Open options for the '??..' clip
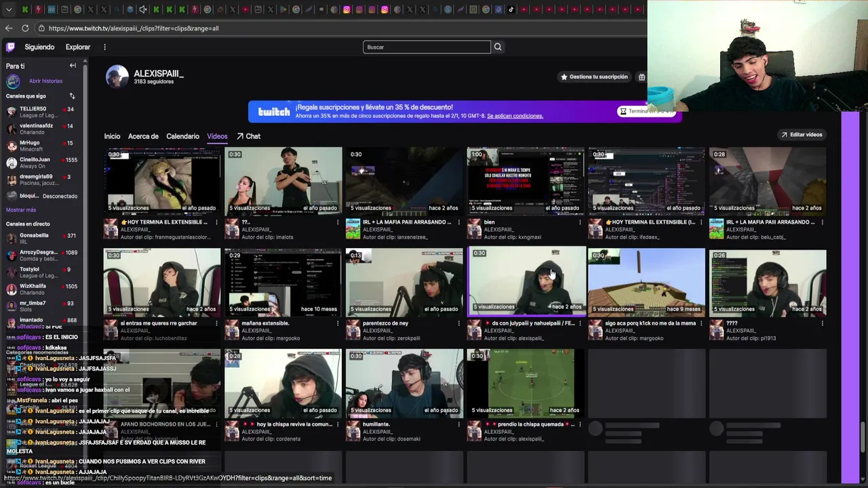 [338, 222]
